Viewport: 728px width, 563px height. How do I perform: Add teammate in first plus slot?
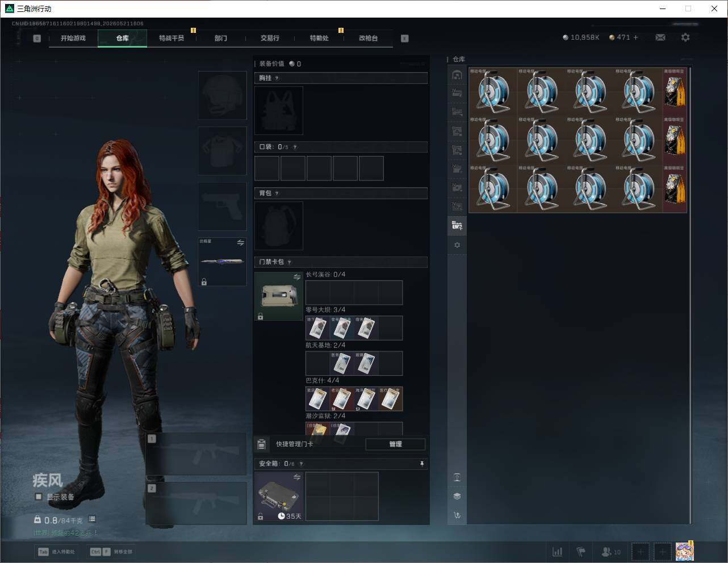coord(641,552)
